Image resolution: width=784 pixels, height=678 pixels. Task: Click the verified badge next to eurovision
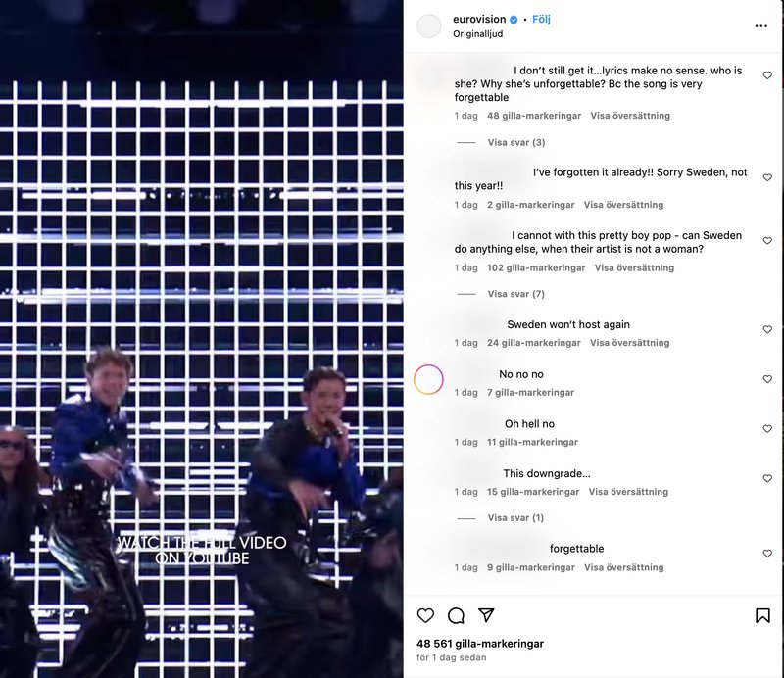pyautogui.click(x=514, y=20)
